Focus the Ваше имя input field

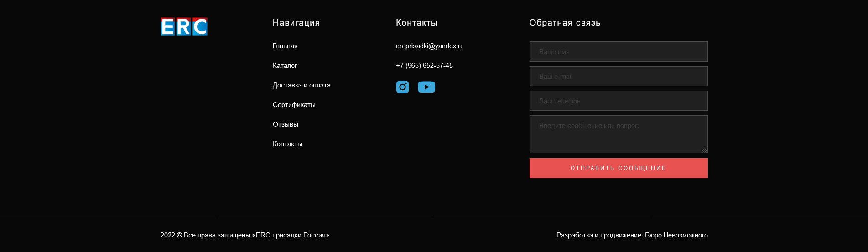[619, 51]
